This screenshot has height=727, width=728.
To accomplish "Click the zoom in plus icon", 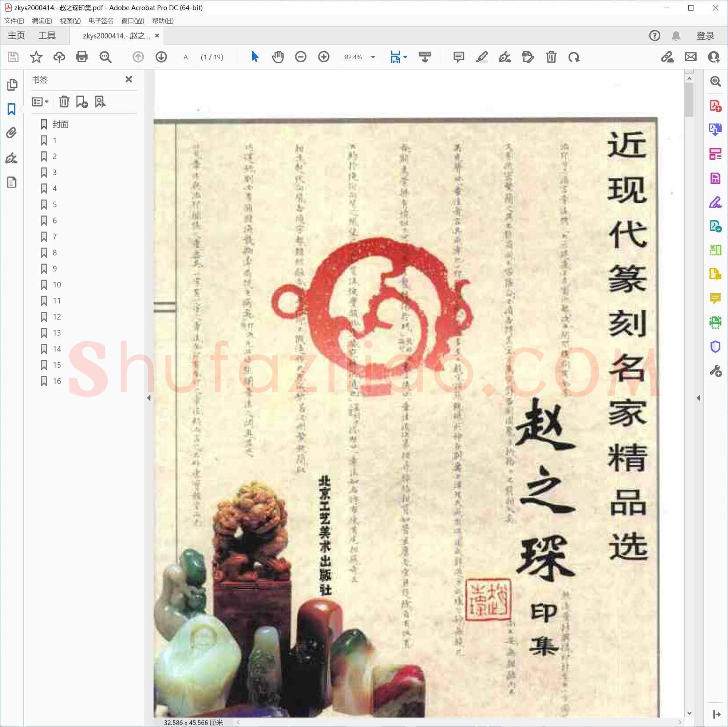I will (x=324, y=57).
